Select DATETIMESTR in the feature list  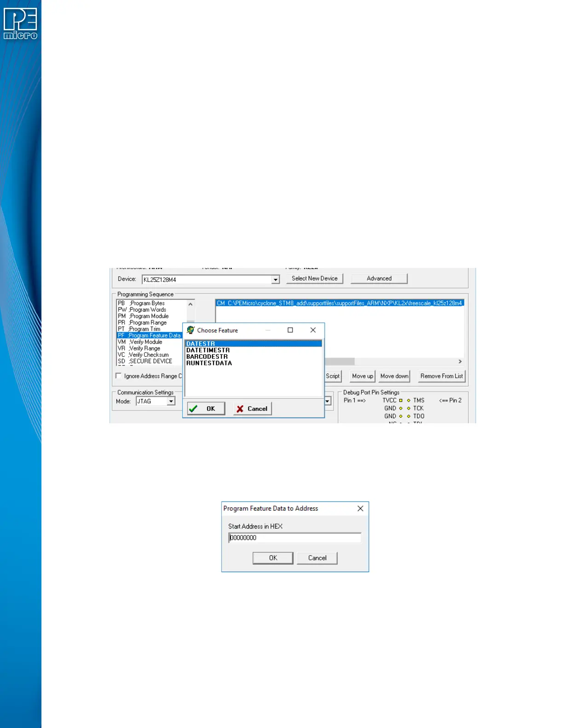pos(208,350)
